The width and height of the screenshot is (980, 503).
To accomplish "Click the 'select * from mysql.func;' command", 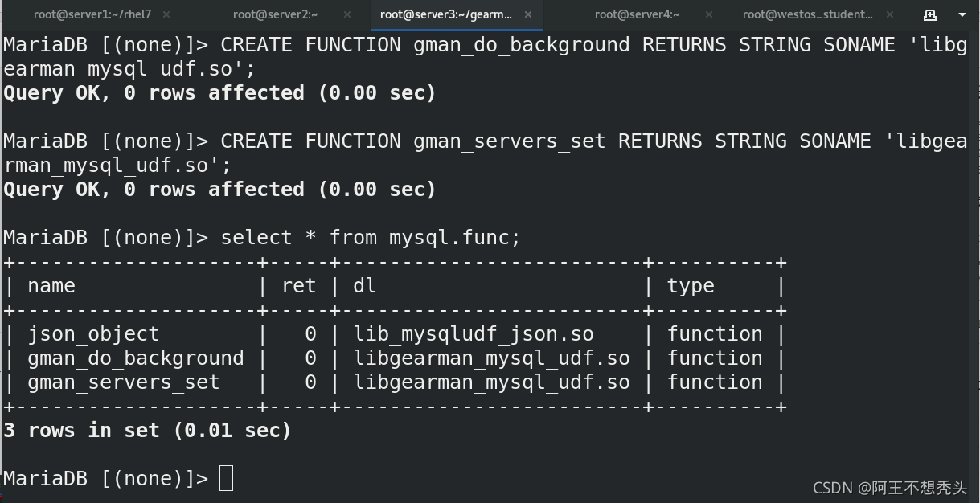I will [371, 238].
